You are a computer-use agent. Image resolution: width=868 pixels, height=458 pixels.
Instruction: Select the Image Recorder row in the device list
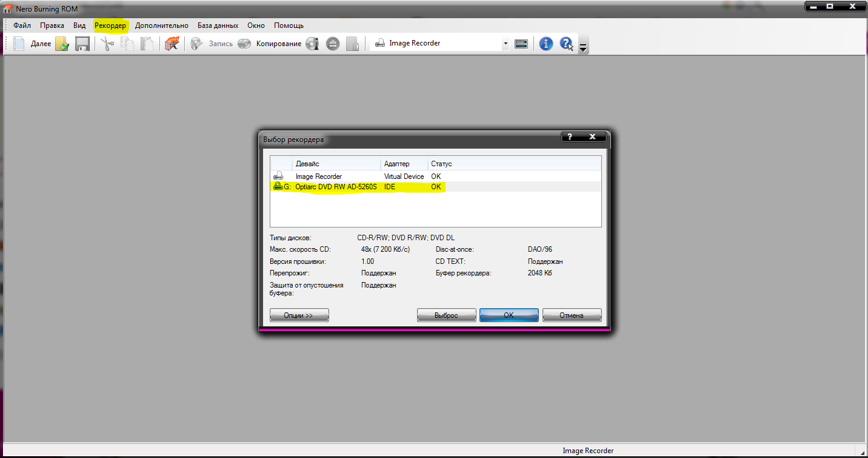point(435,177)
